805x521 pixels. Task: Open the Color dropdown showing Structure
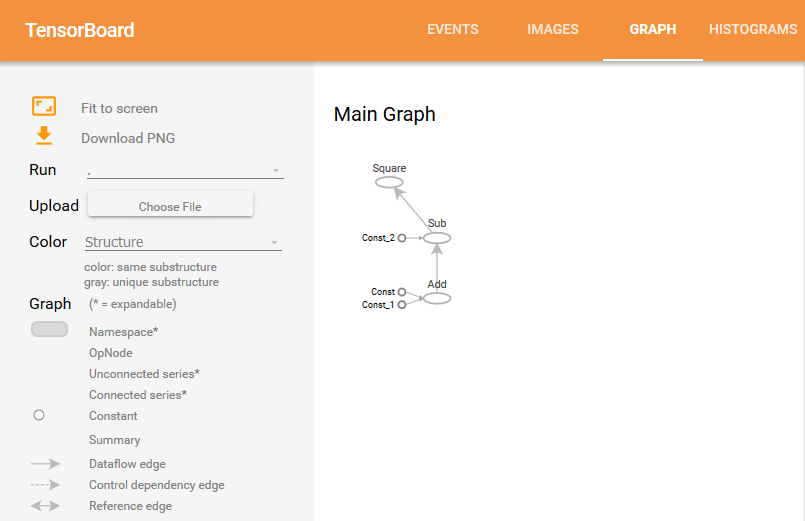coord(183,243)
